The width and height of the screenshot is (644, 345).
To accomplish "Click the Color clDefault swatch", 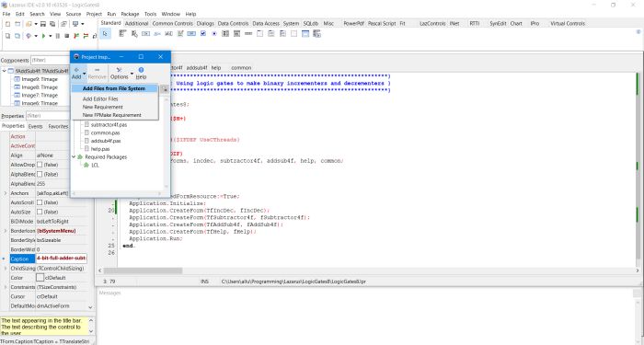I will coord(40,278).
